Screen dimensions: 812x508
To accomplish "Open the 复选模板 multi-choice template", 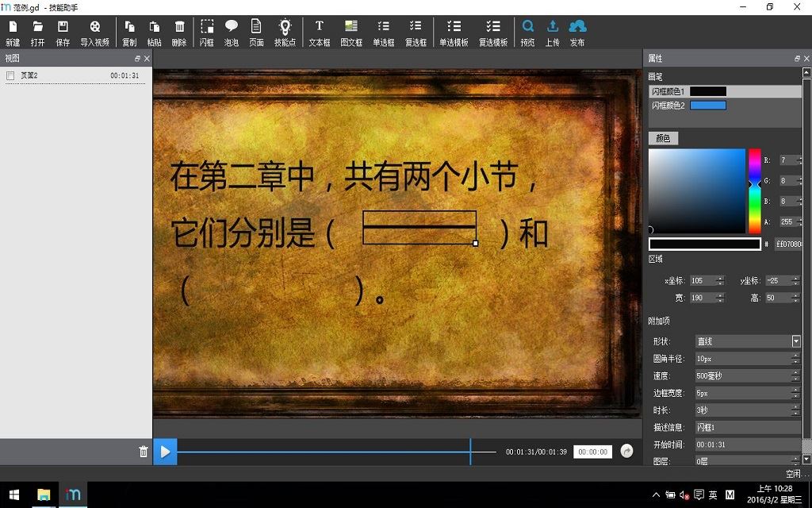I will coord(493,33).
